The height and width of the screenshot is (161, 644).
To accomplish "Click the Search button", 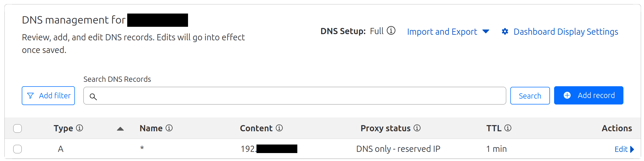I will pyautogui.click(x=530, y=96).
